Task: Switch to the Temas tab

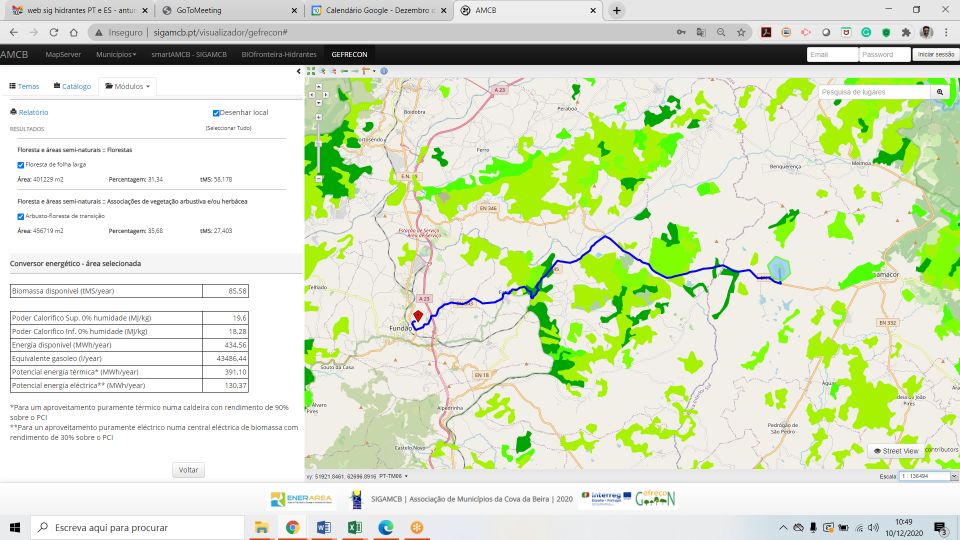Action: click(24, 87)
